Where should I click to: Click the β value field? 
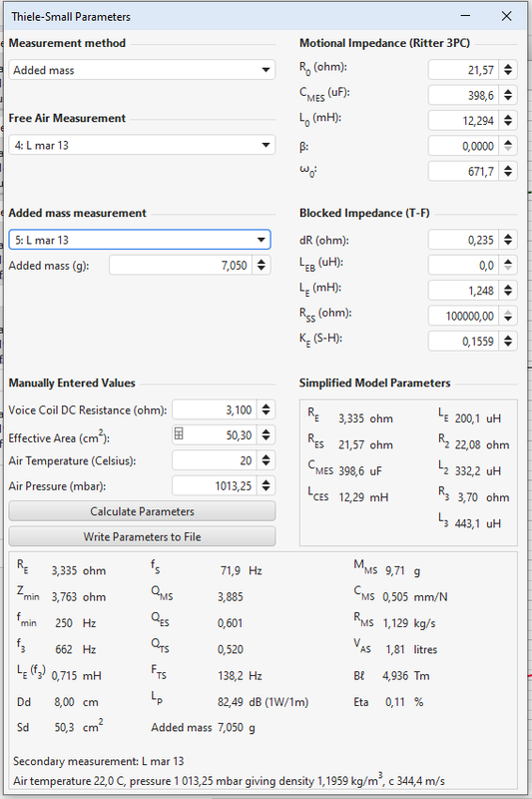(x=462, y=146)
